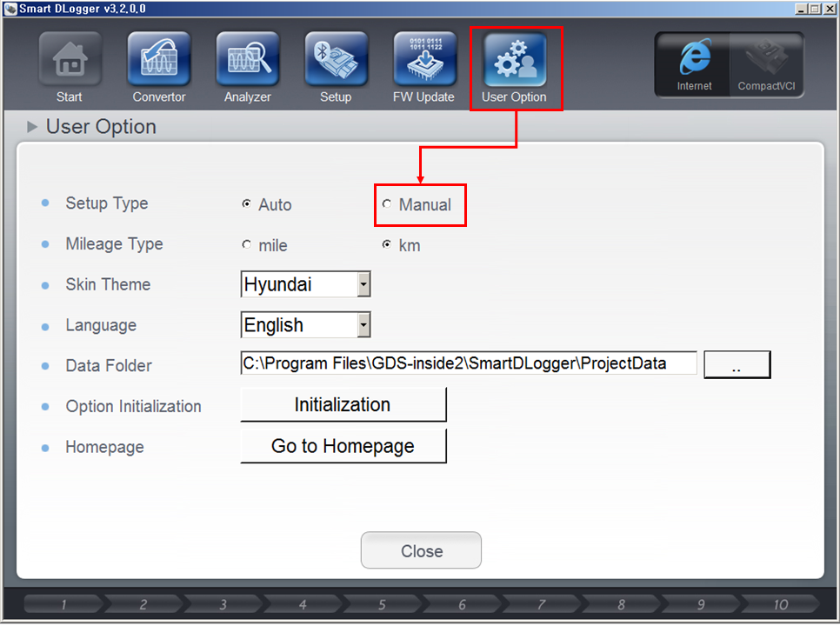This screenshot has height=626, width=840.
Task: Open the Start home icon
Action: (70, 58)
